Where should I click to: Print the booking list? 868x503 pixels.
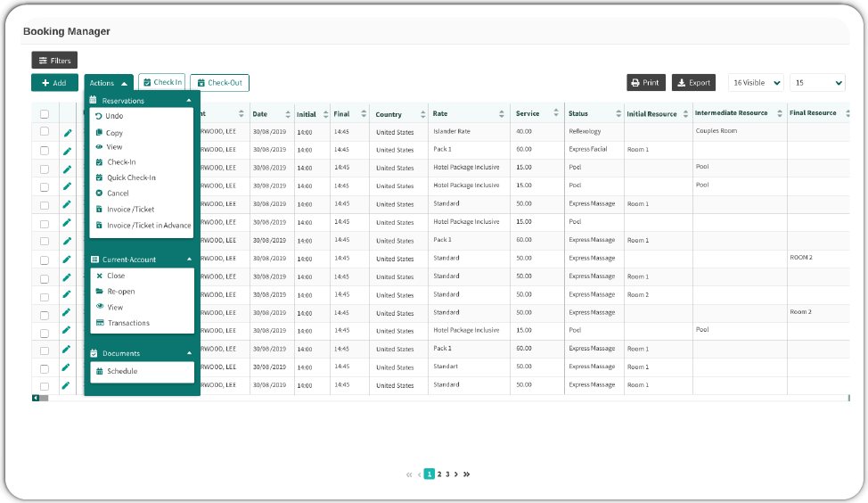[645, 83]
